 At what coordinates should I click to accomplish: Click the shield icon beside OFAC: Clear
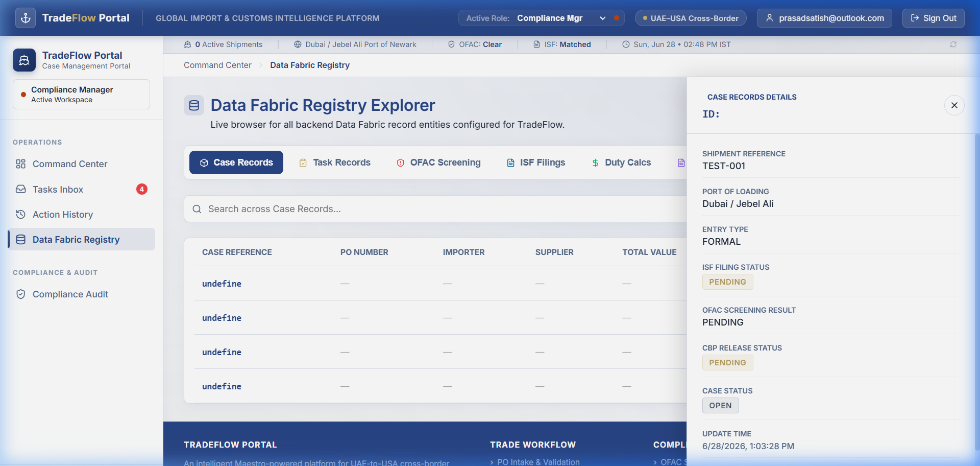point(451,44)
